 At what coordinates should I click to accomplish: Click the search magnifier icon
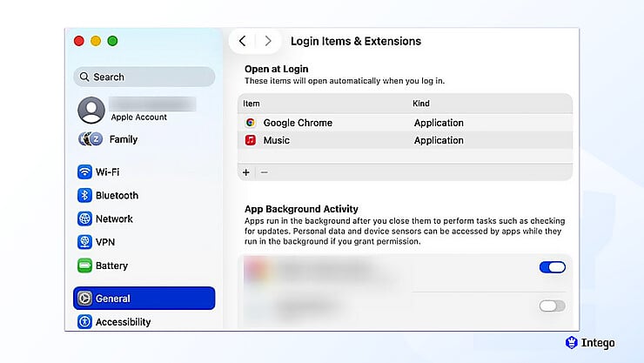click(84, 77)
